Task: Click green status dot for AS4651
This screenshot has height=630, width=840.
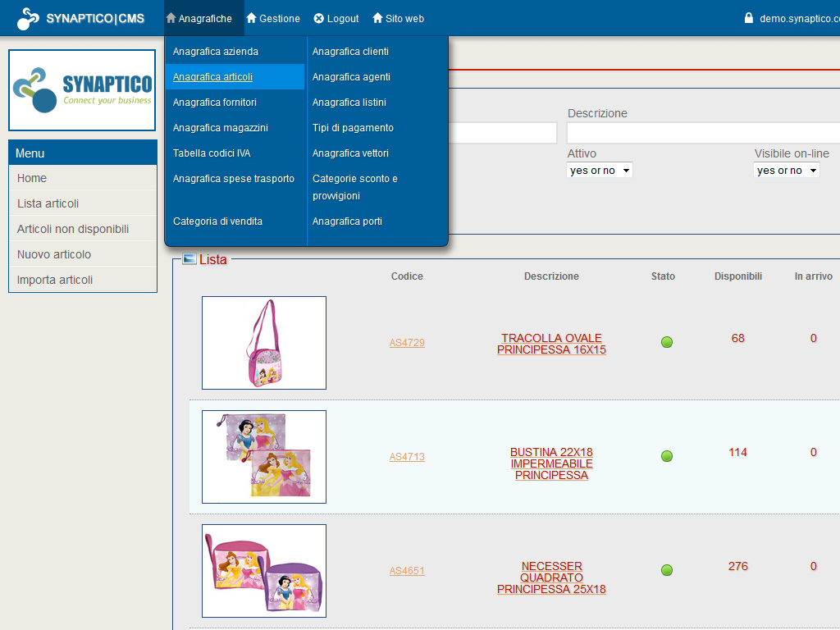Action: 666,570
